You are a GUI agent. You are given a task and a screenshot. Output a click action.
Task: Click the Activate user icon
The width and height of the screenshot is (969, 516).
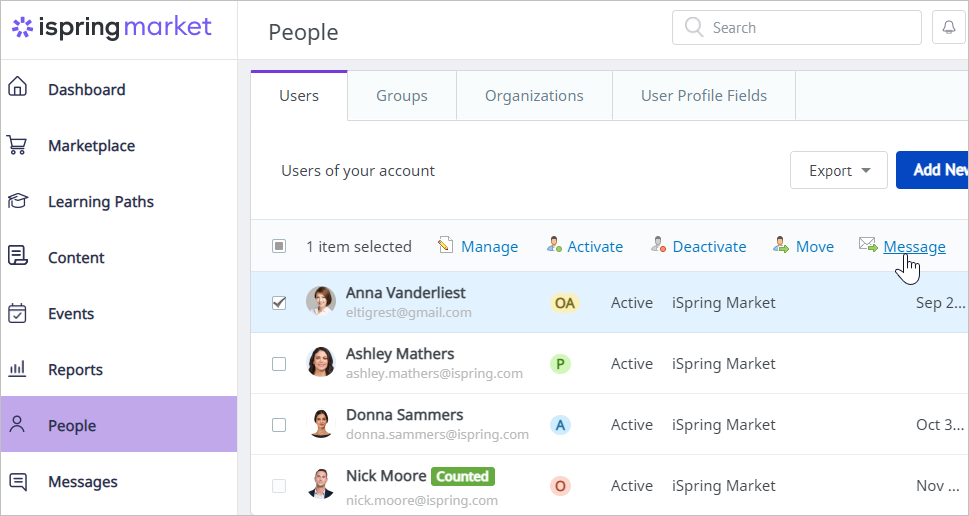pyautogui.click(x=554, y=245)
